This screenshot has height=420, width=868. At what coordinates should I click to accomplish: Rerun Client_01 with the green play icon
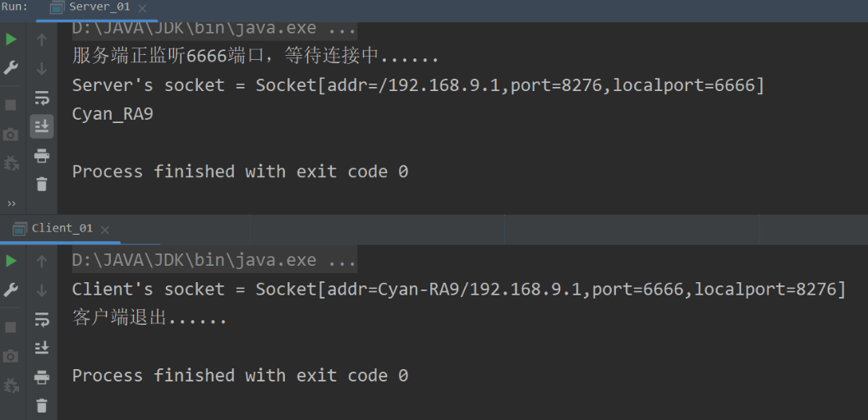(11, 261)
